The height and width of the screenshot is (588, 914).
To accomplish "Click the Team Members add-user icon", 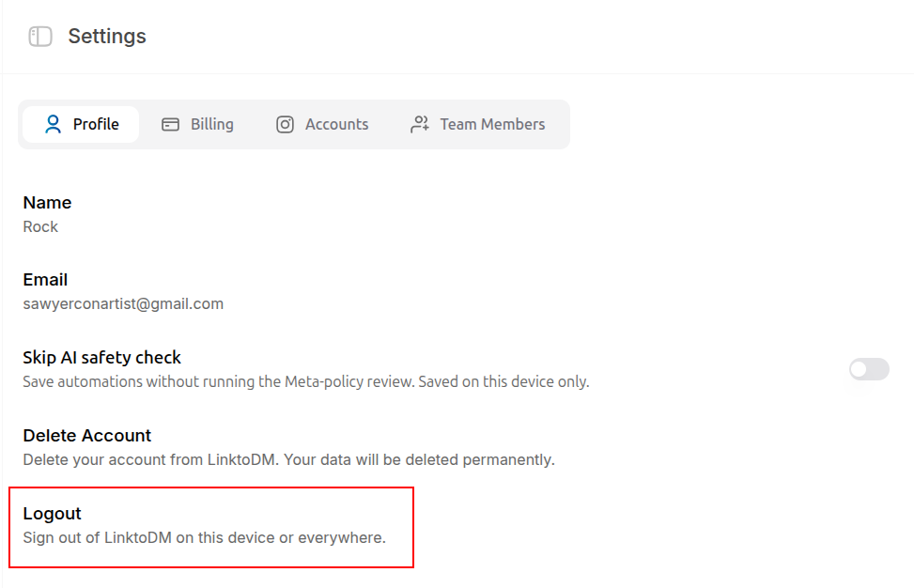I will tap(420, 124).
